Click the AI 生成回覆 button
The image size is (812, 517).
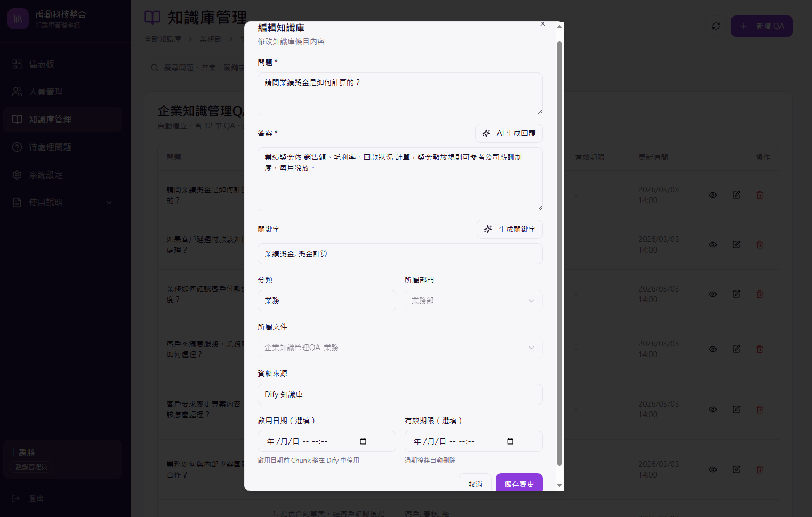tap(509, 133)
